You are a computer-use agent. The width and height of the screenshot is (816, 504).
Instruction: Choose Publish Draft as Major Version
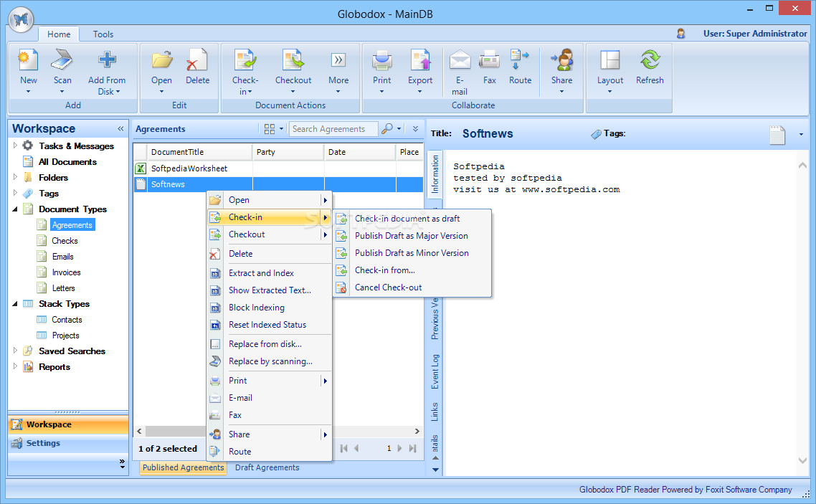[412, 236]
